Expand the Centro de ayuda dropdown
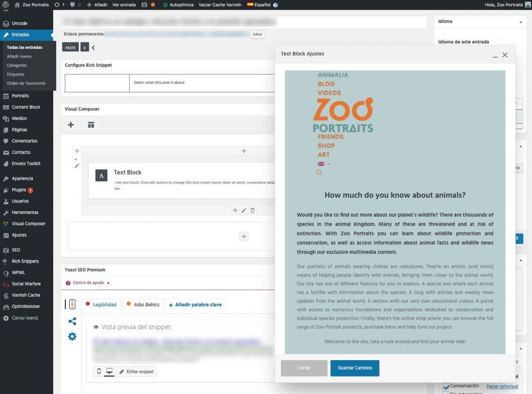The height and width of the screenshot is (394, 532). click(88, 283)
